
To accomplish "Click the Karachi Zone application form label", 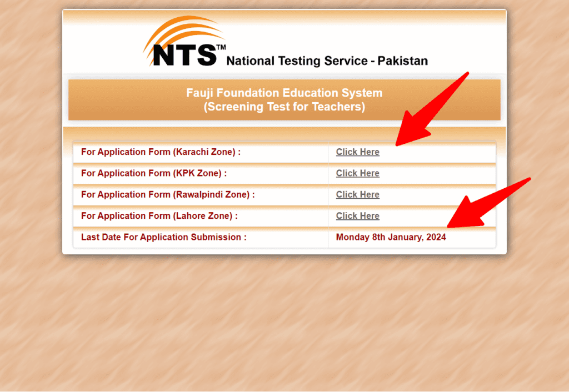I will click(x=161, y=152).
